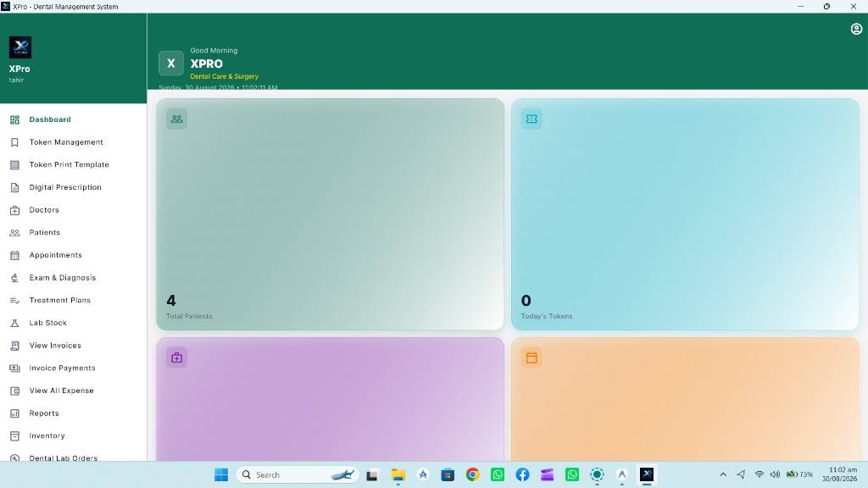This screenshot has height=488, width=868.
Task: Open View Invoices
Action: [x=73, y=346]
